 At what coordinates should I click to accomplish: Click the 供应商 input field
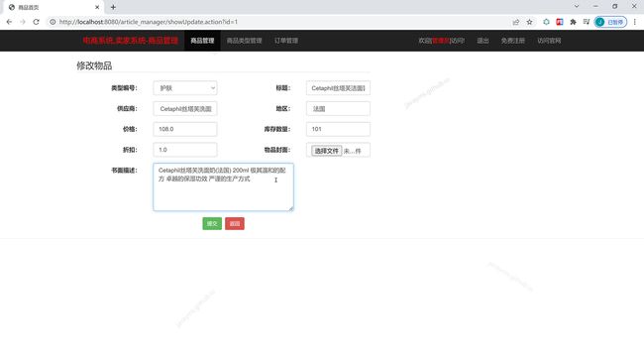click(x=185, y=108)
